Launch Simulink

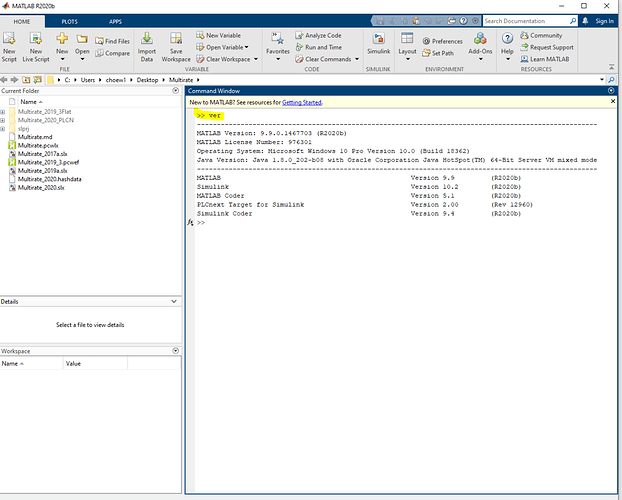(x=378, y=44)
